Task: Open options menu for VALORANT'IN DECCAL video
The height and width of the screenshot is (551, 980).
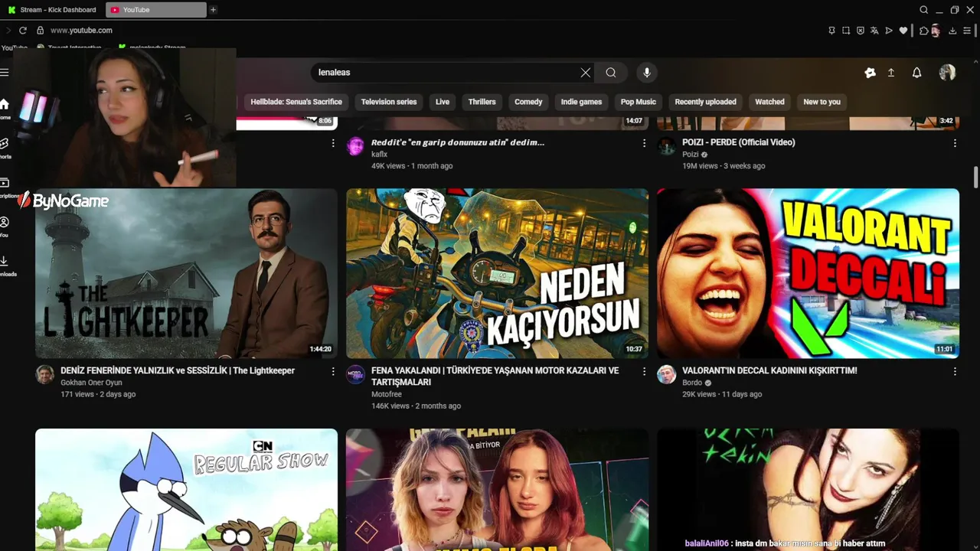Action: (955, 371)
